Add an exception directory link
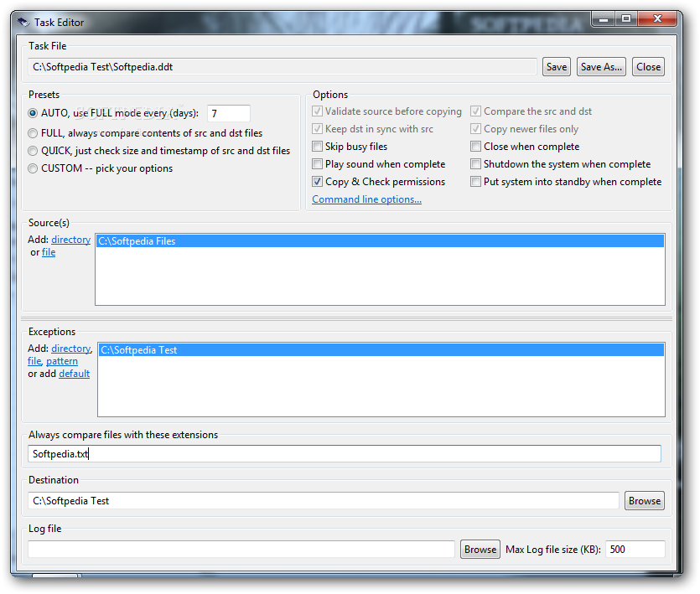Screen dimensions: 700x594 tap(71, 349)
